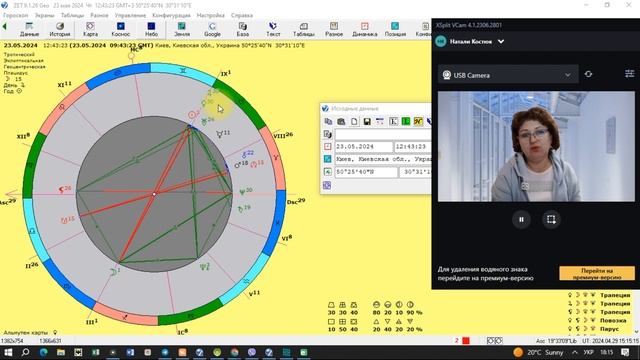The height and width of the screenshot is (360, 640).
Task: Open the Windows Start menu
Action: [x=8, y=352]
